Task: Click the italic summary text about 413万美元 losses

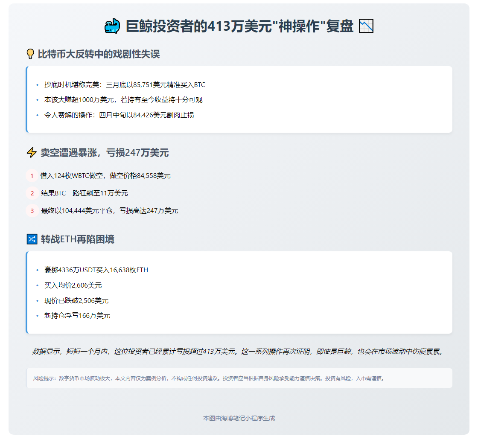Action: tap(239, 352)
